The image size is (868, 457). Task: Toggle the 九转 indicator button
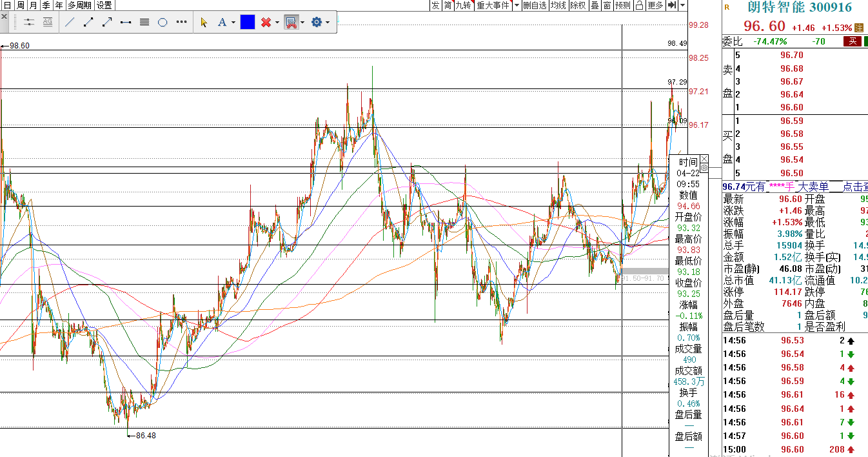tap(464, 5)
